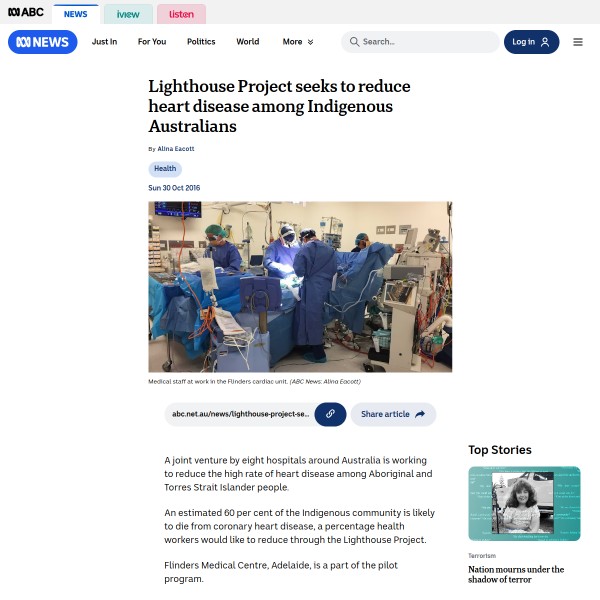
Task: Click the ABC News logo
Action: click(x=42, y=42)
